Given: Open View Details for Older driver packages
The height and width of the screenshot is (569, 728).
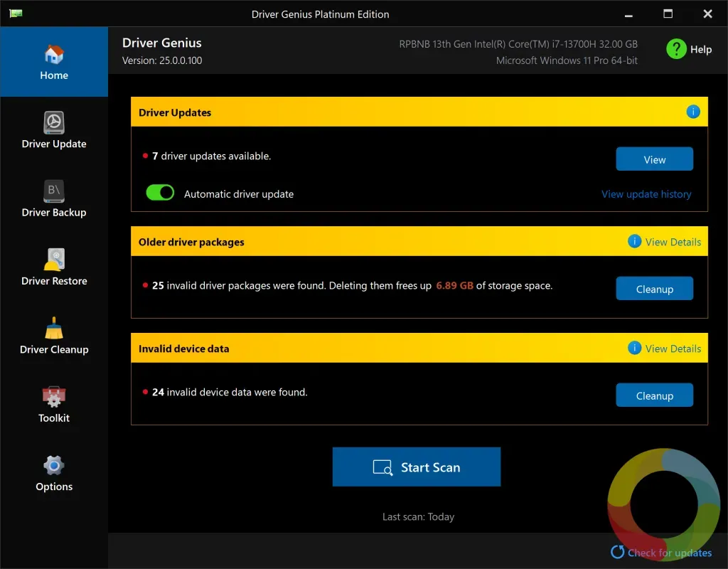Looking at the screenshot, I should [x=673, y=242].
